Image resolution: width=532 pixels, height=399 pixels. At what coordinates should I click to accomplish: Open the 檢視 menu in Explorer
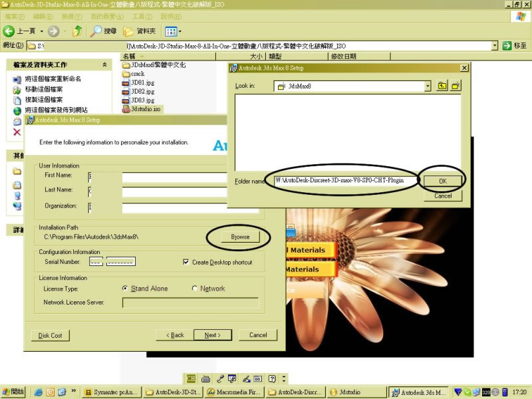72,17
